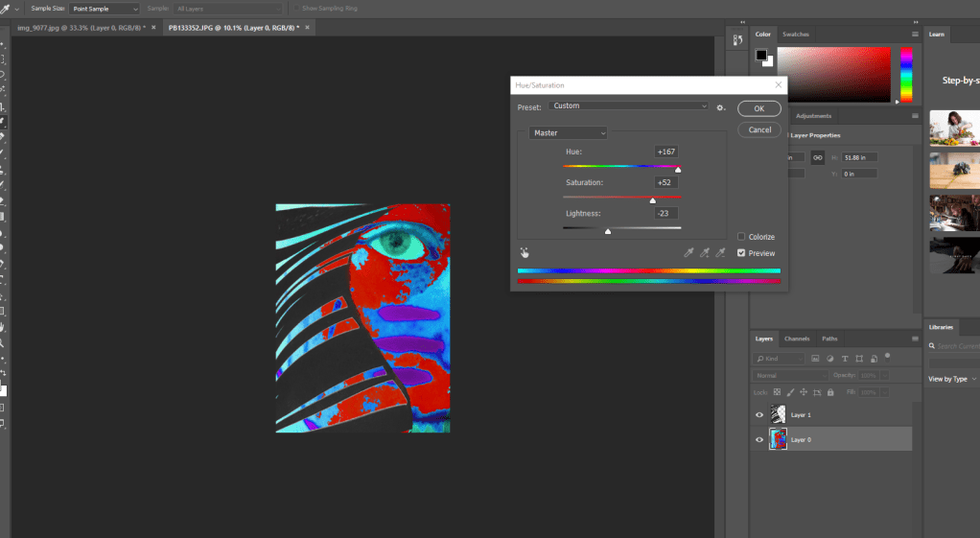Hide Layer 1 using its eye icon
980x538 pixels.
point(759,414)
